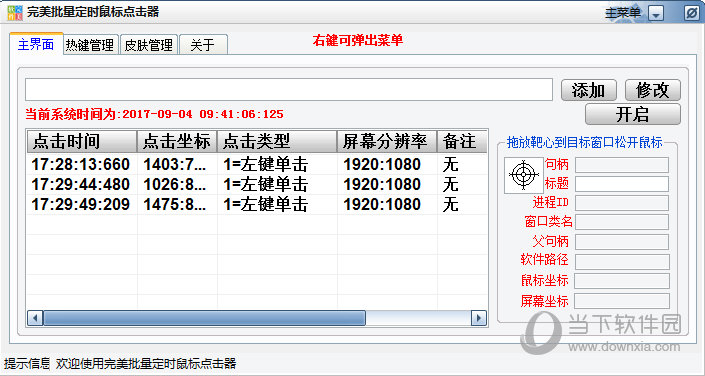
Task: Select row with time 17:28:13:660
Action: 257,165
